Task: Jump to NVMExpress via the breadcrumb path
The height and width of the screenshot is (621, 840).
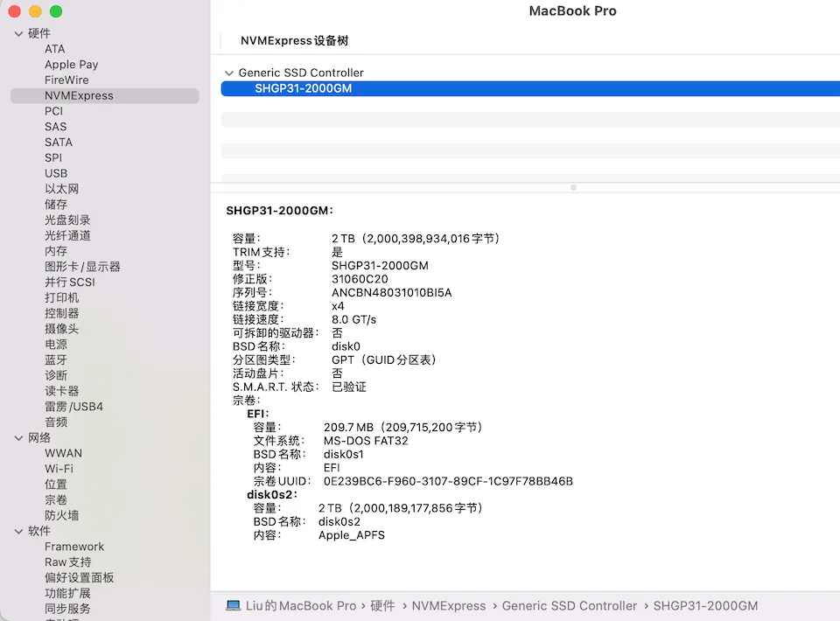Action: click(x=449, y=605)
